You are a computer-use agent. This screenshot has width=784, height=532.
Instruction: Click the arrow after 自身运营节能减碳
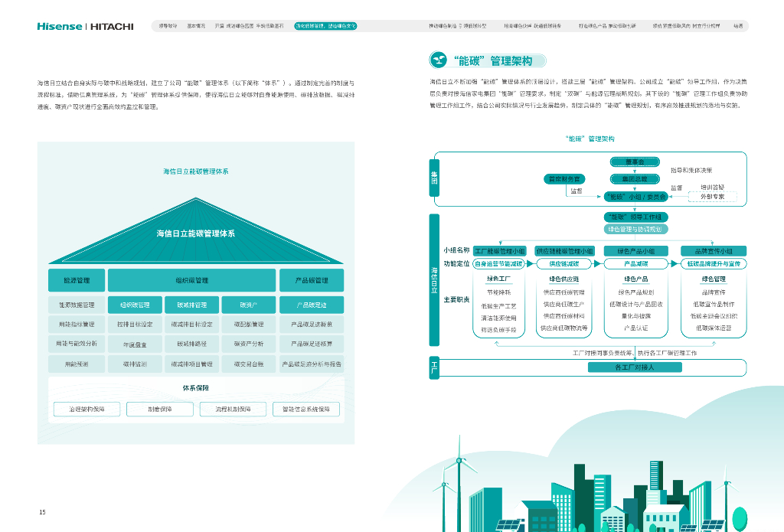coord(530,263)
